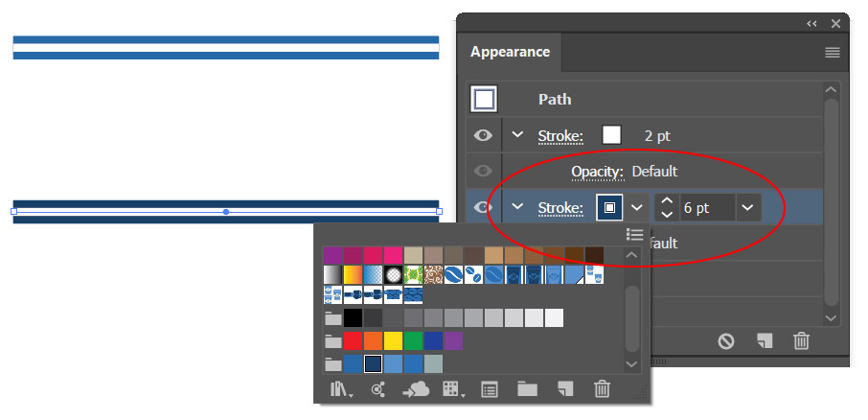Viewport: 868px width, 420px height.
Task: Select the Appearance tab
Action: click(510, 52)
